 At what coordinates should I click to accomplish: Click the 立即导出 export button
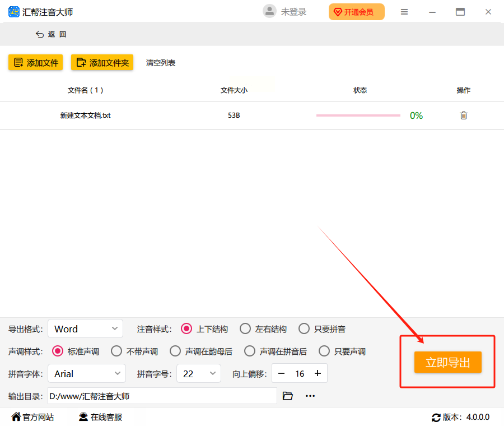(448, 362)
